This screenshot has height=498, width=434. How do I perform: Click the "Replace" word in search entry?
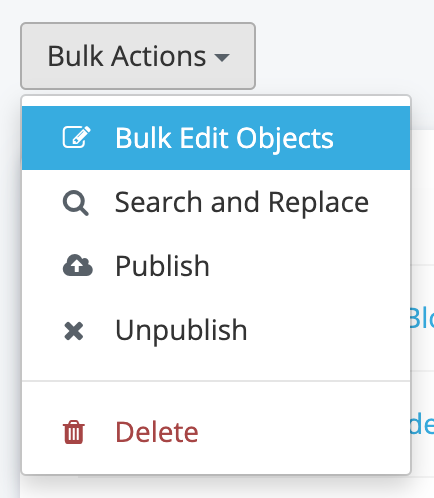[x=318, y=203]
